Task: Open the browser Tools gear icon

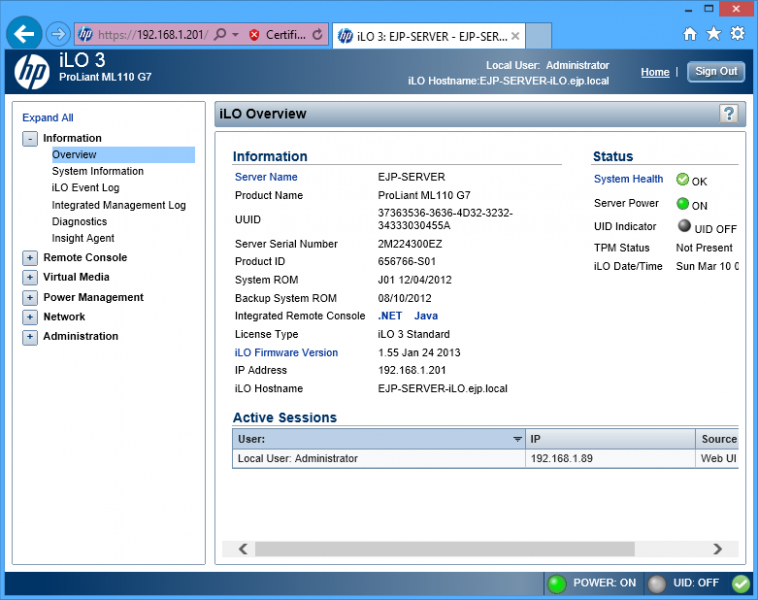Action: click(738, 34)
